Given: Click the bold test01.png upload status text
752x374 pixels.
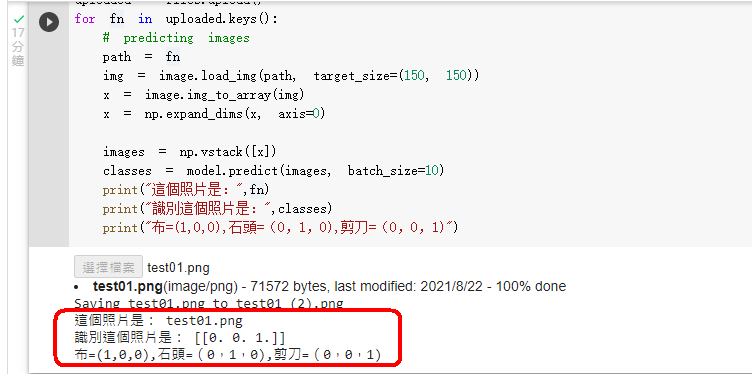Looking at the screenshot, I should click(128, 287).
